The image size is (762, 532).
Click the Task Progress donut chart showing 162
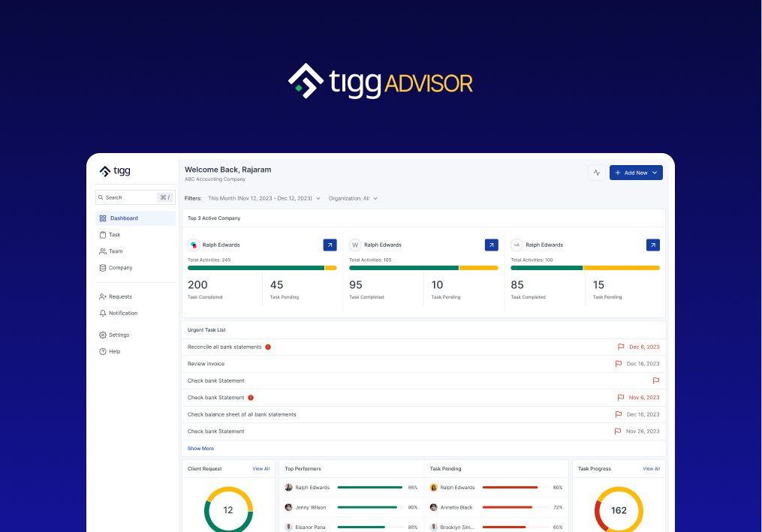[x=619, y=509]
